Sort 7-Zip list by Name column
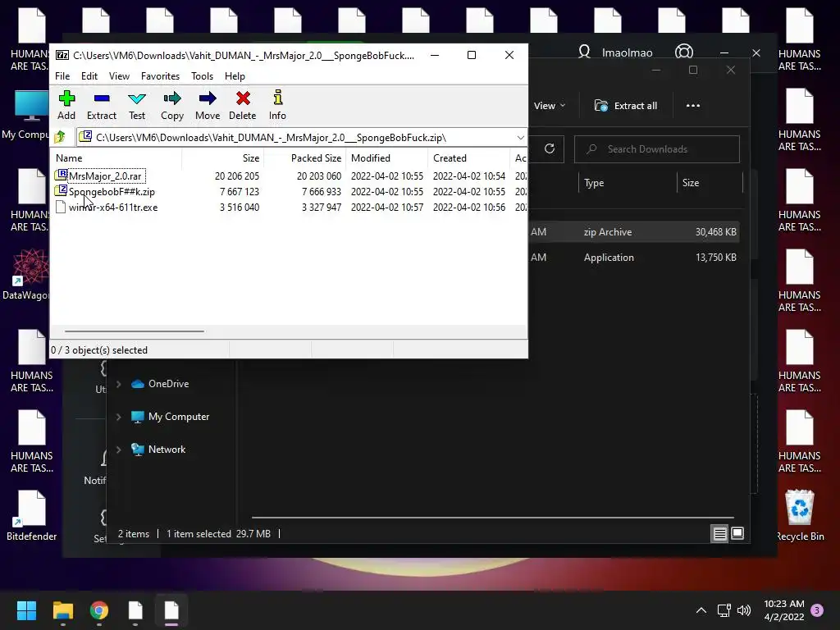Screen dimensions: 840x630 click(x=116, y=158)
